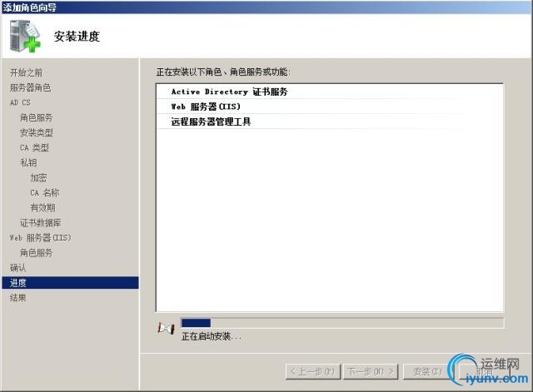This screenshot has width=533, height=392.
Task: Select the highlighted 进度 step
Action: pyautogui.click(x=70, y=283)
